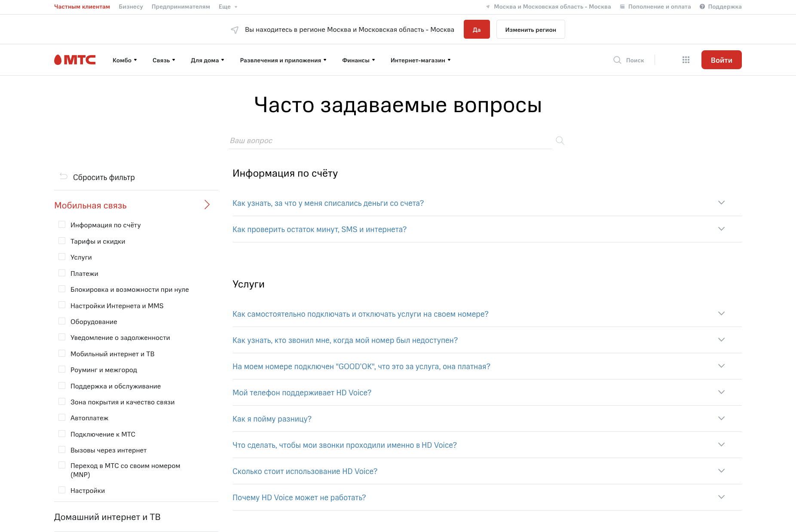796x532 pixels.
Task: Open the Поддержка link
Action: (x=725, y=6)
